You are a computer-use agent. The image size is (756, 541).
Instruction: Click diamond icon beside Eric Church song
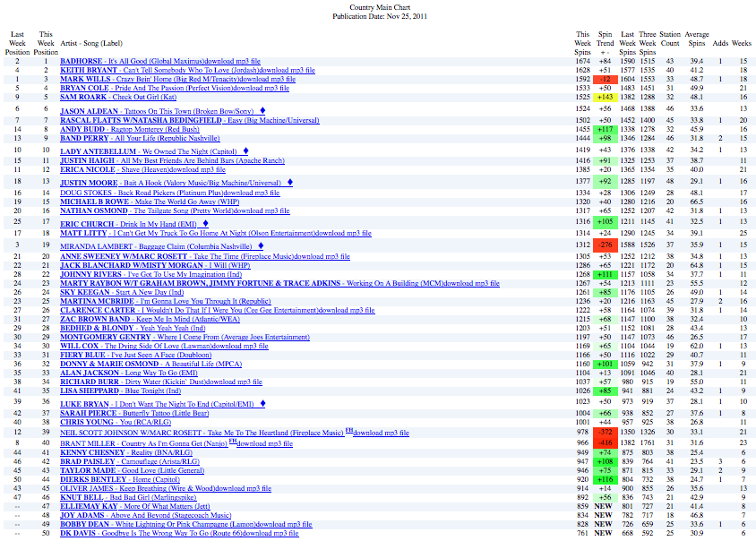(x=205, y=223)
